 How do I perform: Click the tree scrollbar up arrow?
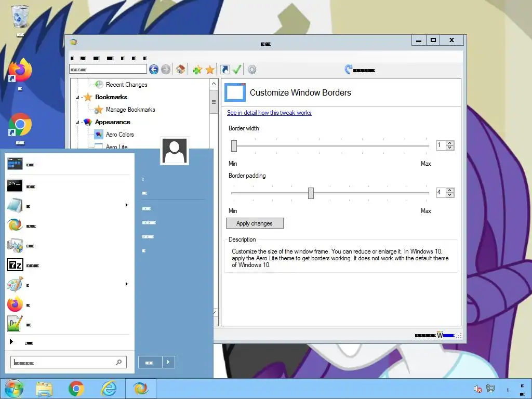pos(214,84)
